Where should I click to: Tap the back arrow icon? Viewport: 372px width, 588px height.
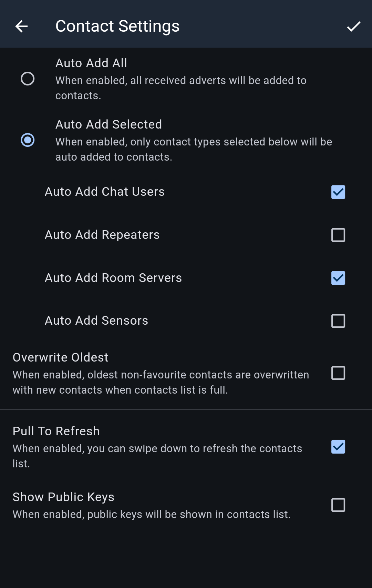tap(21, 26)
